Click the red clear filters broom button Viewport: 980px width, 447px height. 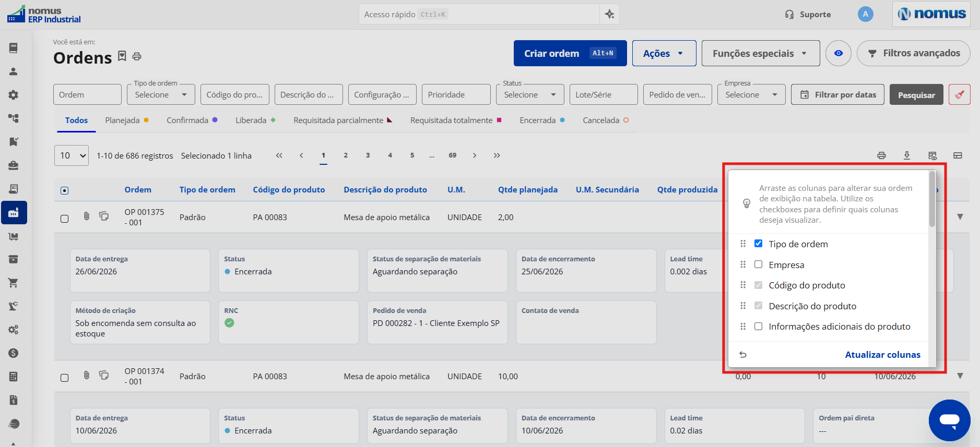click(960, 94)
